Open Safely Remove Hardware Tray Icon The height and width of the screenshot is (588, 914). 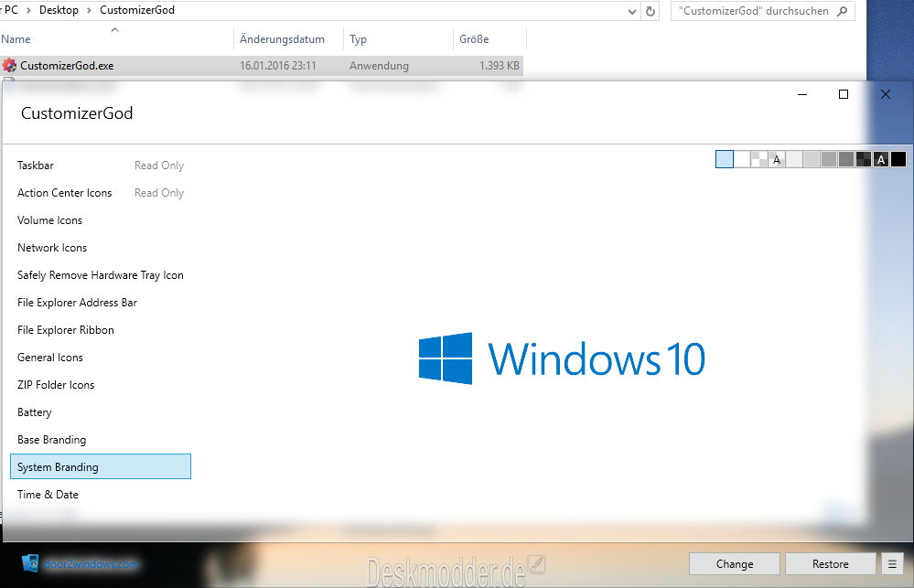point(101,275)
